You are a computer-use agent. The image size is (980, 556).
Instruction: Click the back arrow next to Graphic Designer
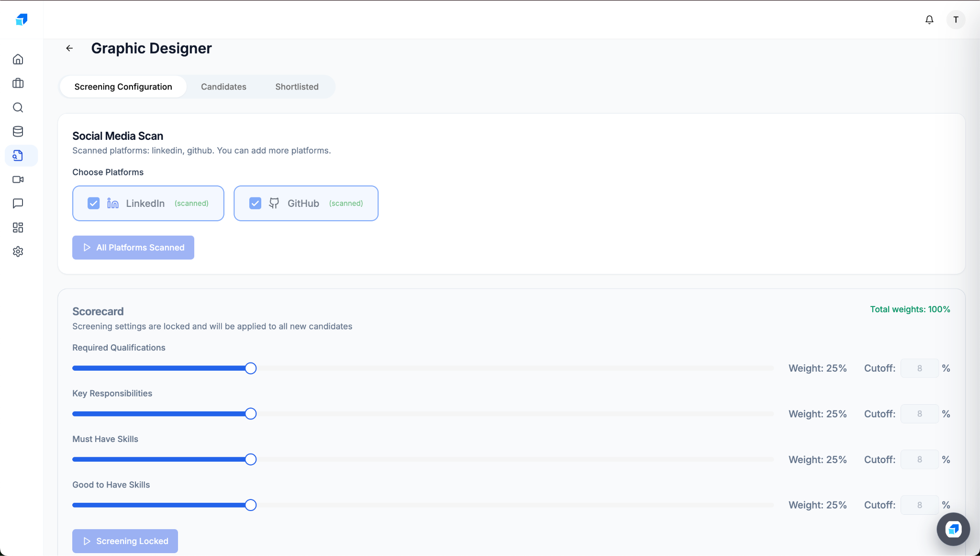[70, 48]
